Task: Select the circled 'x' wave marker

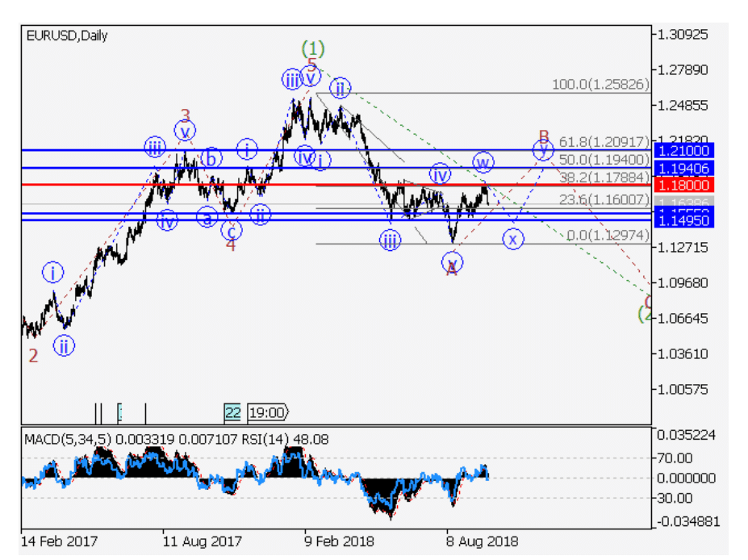Action: 512,239
